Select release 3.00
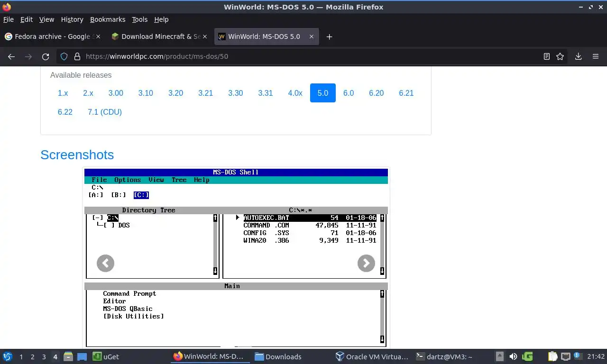The width and height of the screenshot is (607, 364). point(116,93)
